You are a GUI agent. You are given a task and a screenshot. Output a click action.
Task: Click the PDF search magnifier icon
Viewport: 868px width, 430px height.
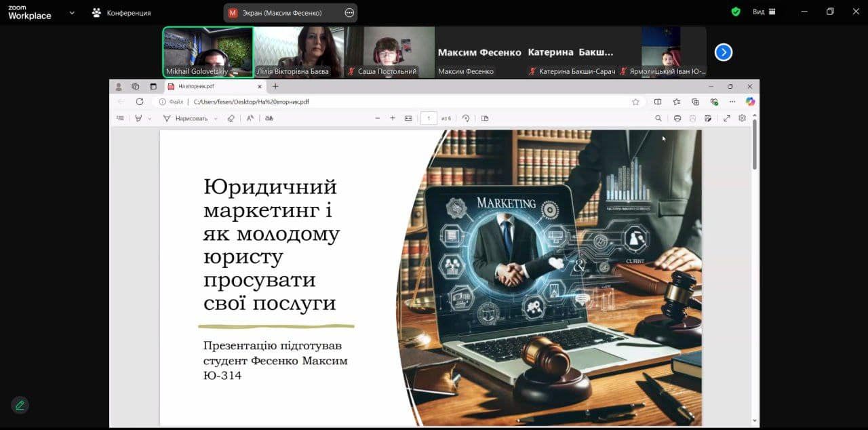pyautogui.click(x=658, y=118)
